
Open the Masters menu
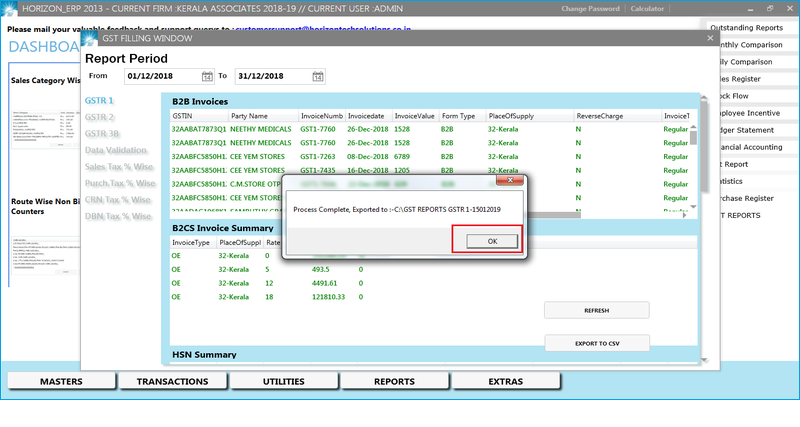tap(61, 382)
